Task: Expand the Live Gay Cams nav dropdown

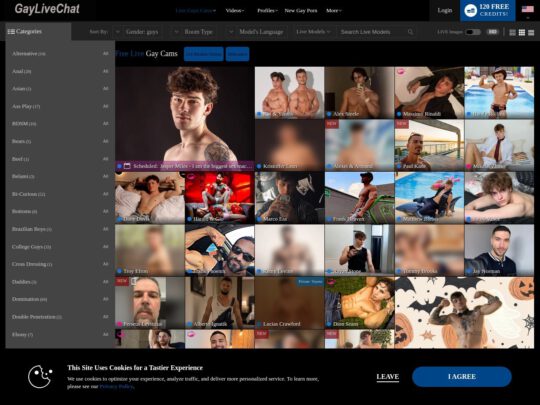Action: coord(196,11)
